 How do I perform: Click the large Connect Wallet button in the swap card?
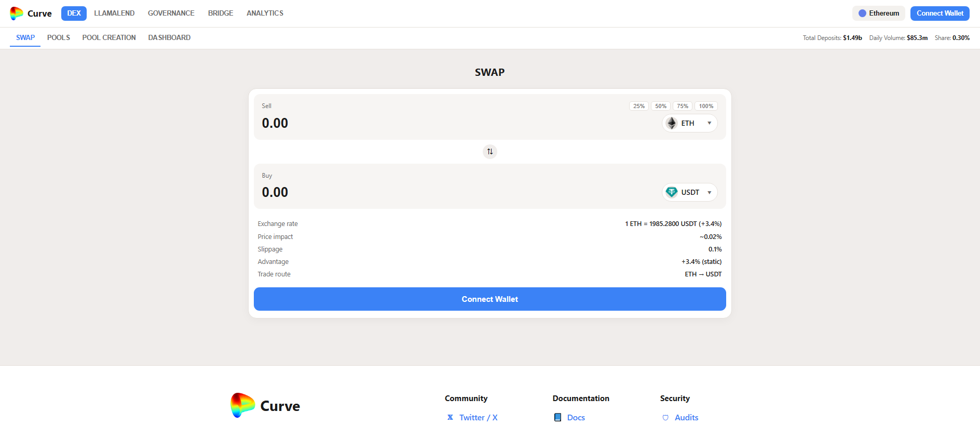(x=490, y=299)
